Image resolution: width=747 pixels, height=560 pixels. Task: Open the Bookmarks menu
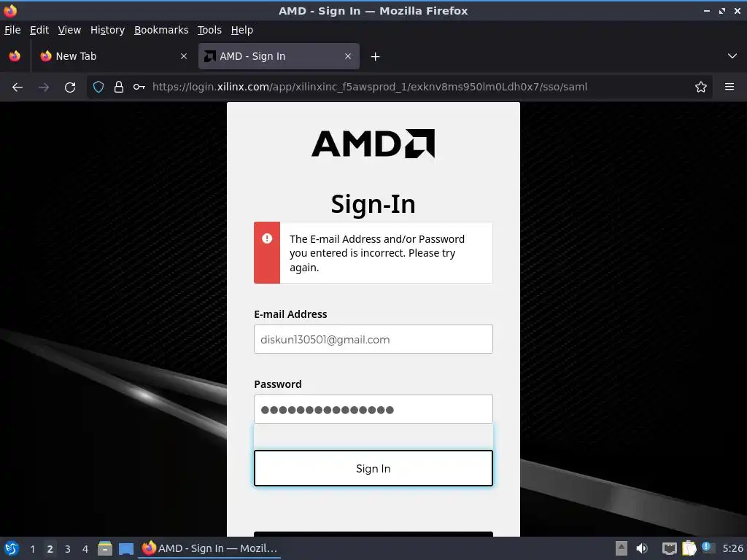pos(161,30)
